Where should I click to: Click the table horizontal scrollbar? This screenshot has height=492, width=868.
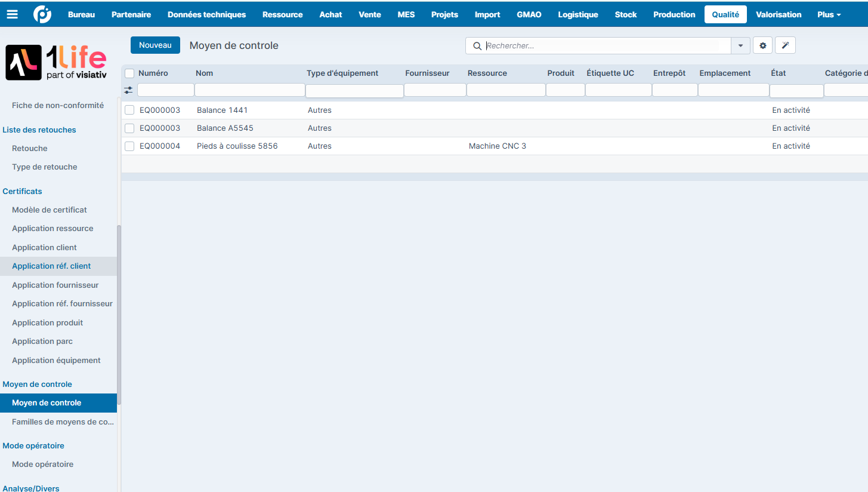coord(495,177)
